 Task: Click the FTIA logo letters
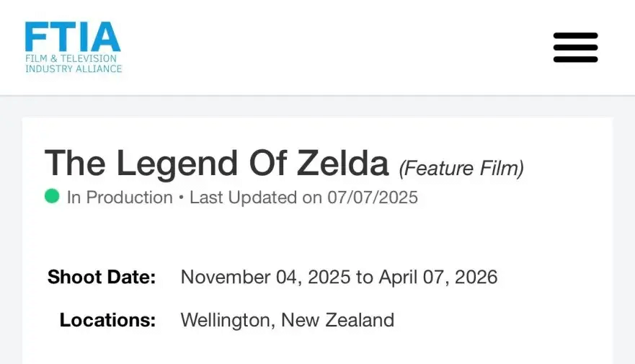pyautogui.click(x=72, y=37)
